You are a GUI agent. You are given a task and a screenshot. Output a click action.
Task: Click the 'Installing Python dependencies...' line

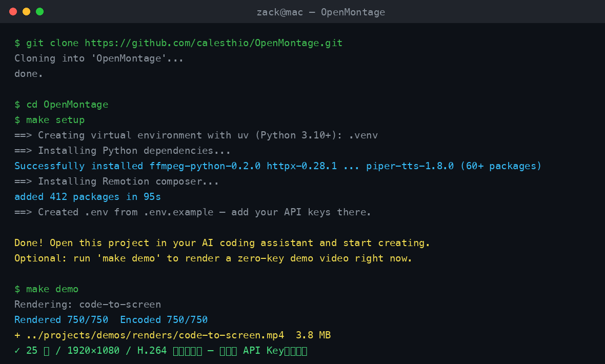123,151
